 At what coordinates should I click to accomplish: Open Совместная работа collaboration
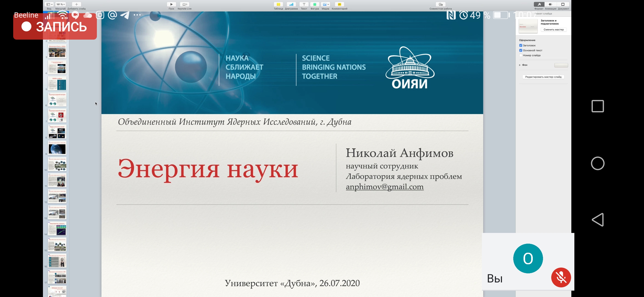(x=440, y=4)
